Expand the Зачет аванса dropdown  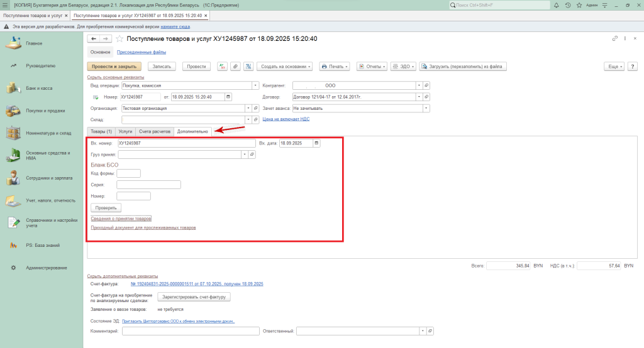426,108
